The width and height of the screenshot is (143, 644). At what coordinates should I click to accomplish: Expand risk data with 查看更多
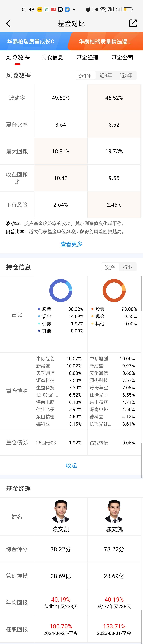[x=71, y=244]
